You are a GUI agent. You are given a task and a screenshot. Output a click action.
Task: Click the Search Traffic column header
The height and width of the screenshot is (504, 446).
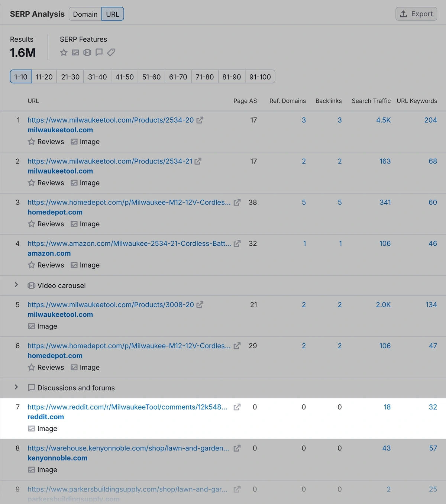click(x=371, y=101)
